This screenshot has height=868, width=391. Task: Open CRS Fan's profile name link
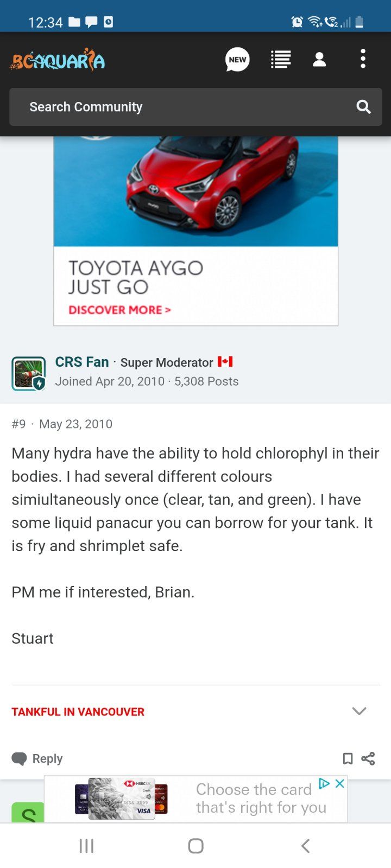point(82,362)
